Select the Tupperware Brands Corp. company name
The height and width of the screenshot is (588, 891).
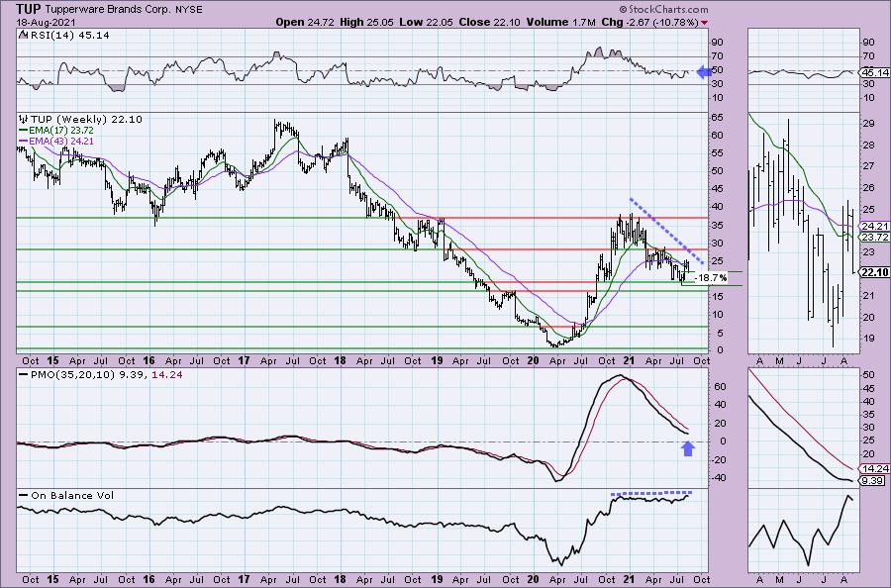click(108, 10)
